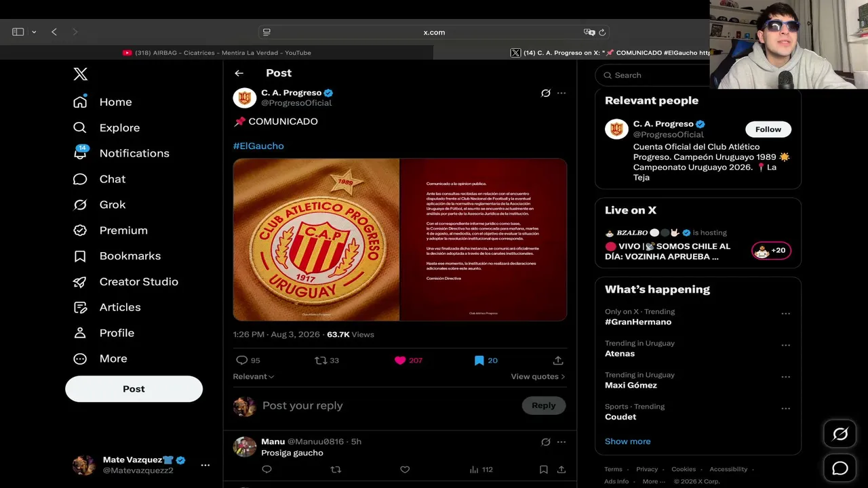
Task: Share Manu's reply
Action: click(561, 469)
